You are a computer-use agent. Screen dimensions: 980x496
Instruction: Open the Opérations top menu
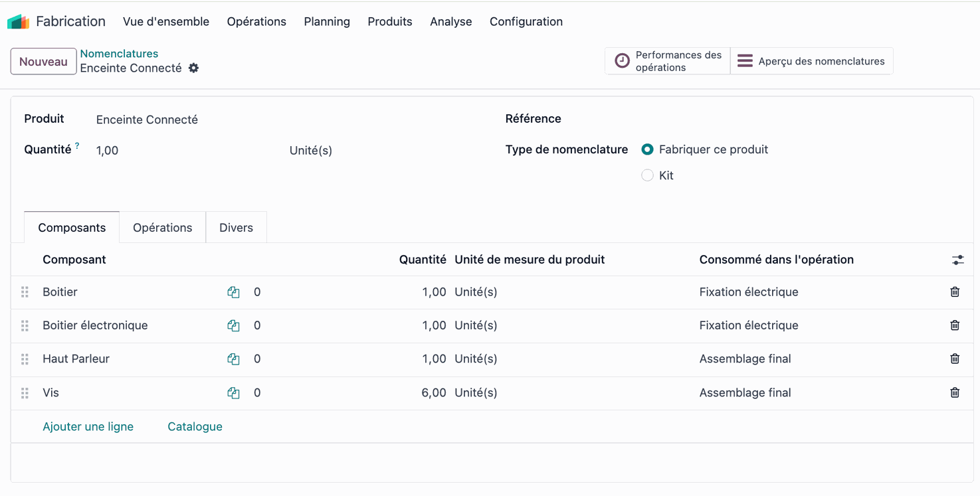(256, 21)
